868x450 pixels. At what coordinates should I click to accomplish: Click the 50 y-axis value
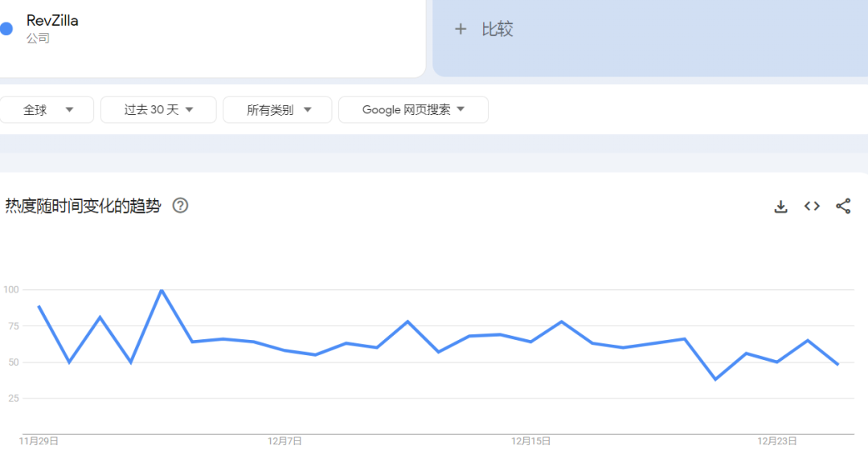(14, 362)
